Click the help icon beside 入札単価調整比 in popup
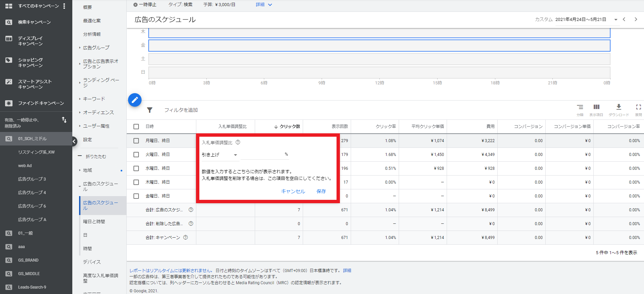Image resolution: width=644 pixels, height=294 pixels. click(238, 142)
